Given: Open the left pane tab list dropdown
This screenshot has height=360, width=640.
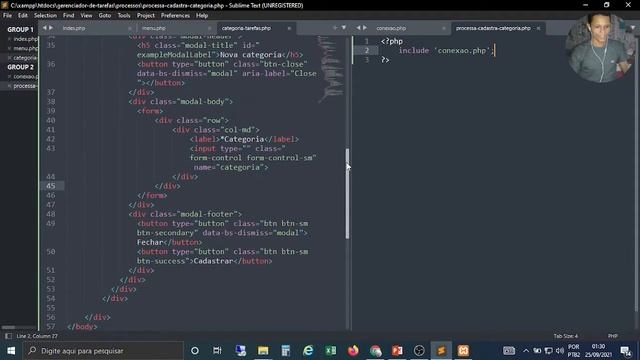Looking at the screenshot, I should [x=344, y=28].
